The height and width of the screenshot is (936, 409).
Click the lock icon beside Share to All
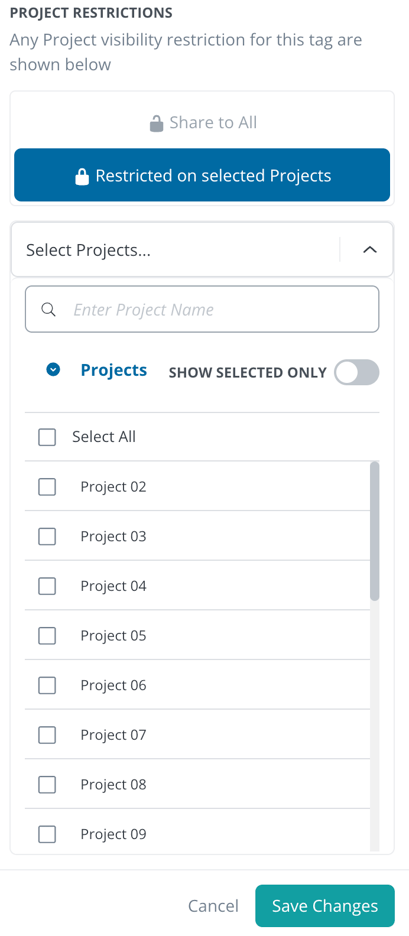click(x=156, y=124)
